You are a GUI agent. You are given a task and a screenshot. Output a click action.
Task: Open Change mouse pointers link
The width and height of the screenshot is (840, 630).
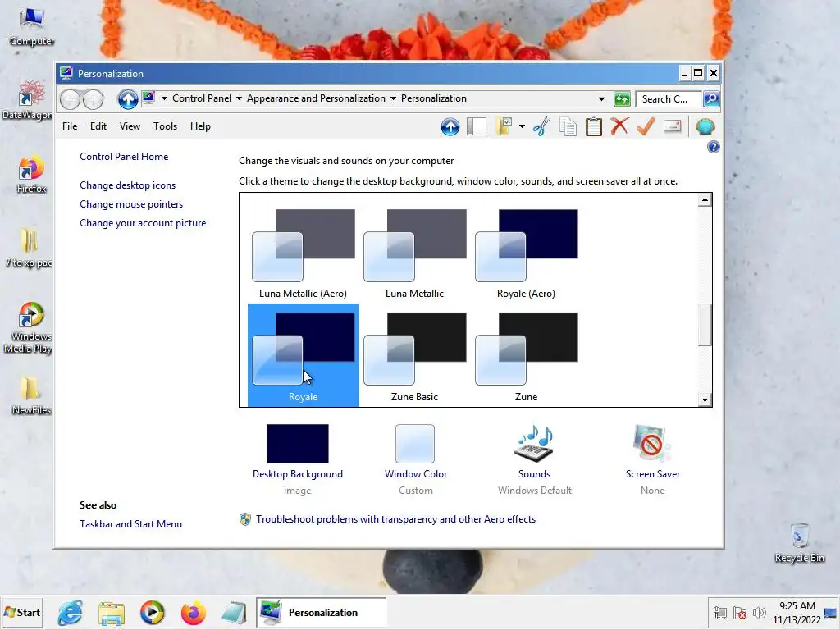tap(131, 204)
